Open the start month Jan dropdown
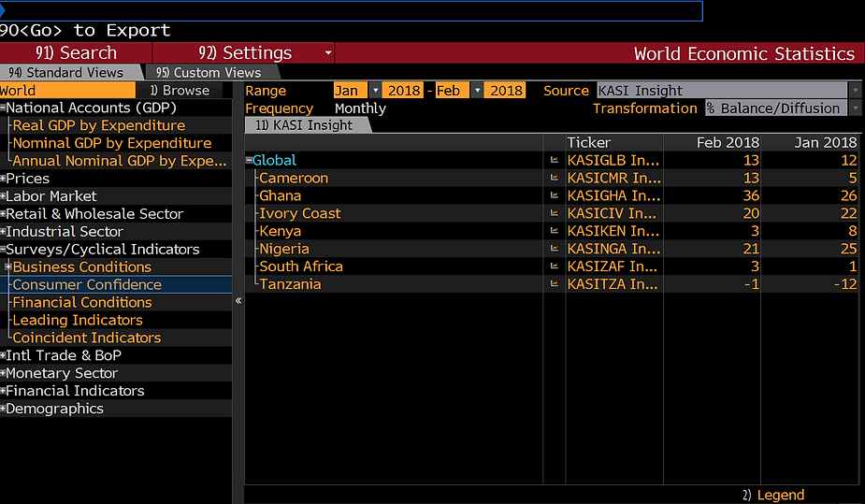Viewport: 865px width, 504px height. click(x=375, y=91)
